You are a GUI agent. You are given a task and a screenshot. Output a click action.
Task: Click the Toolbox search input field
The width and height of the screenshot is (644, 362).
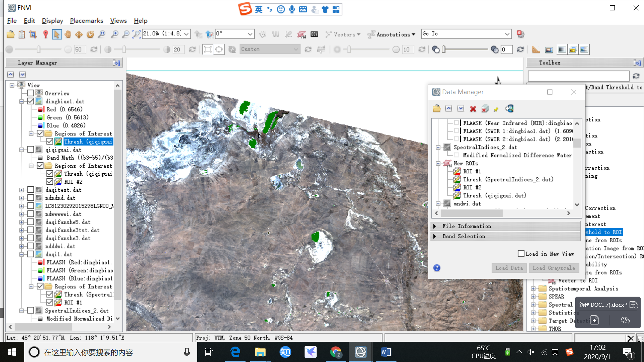578,76
